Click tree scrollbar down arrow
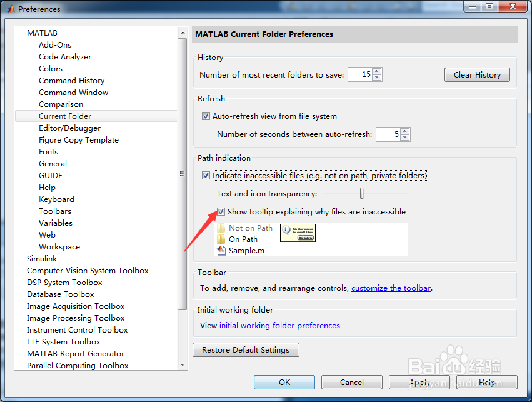The width and height of the screenshot is (532, 402). (183, 365)
